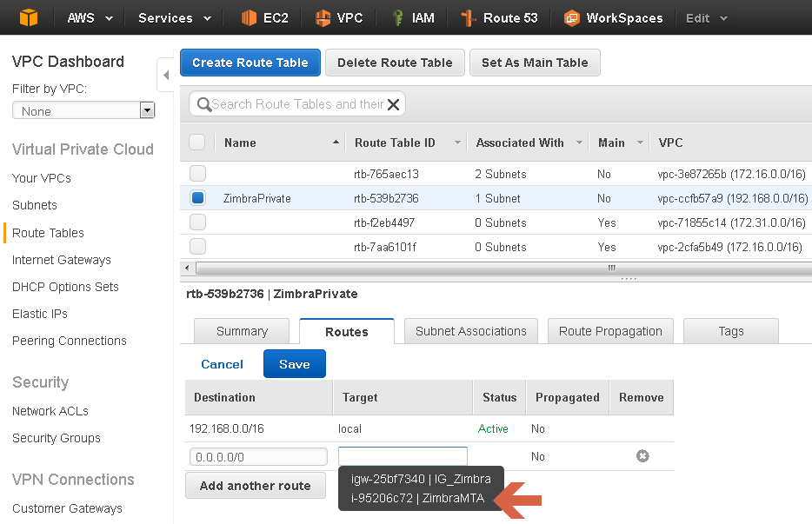Click the horizontal scrollbar left arrow

(187, 269)
